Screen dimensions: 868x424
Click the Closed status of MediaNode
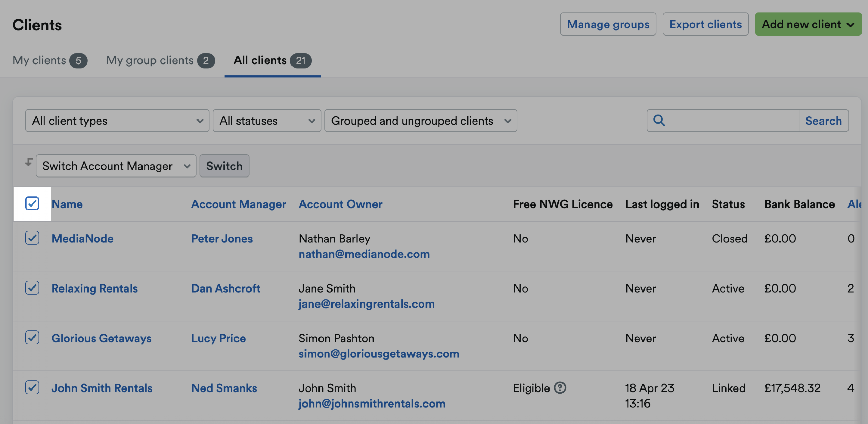[x=729, y=238]
